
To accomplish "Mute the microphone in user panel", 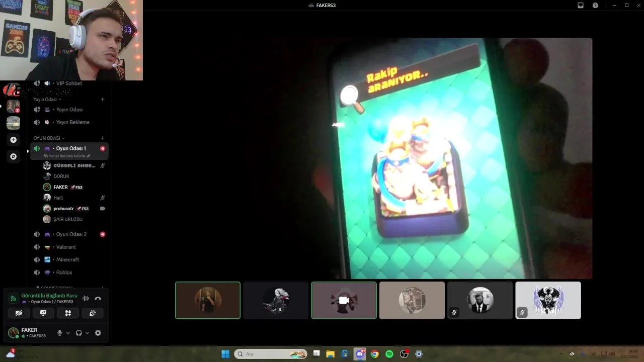I will click(x=59, y=333).
